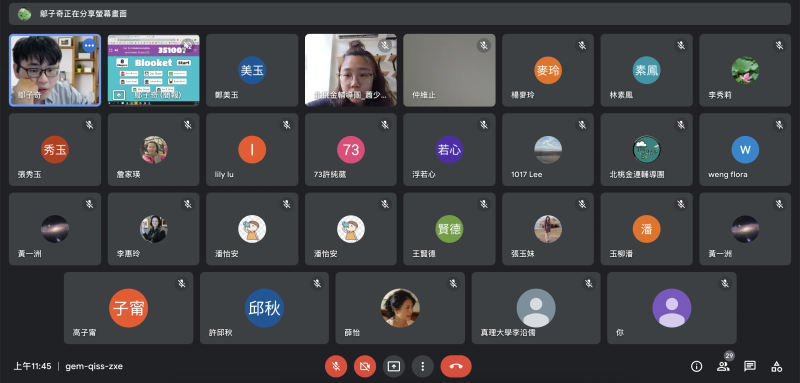Click your own purple default avatar
This screenshot has width=800, height=383.
coord(671,308)
